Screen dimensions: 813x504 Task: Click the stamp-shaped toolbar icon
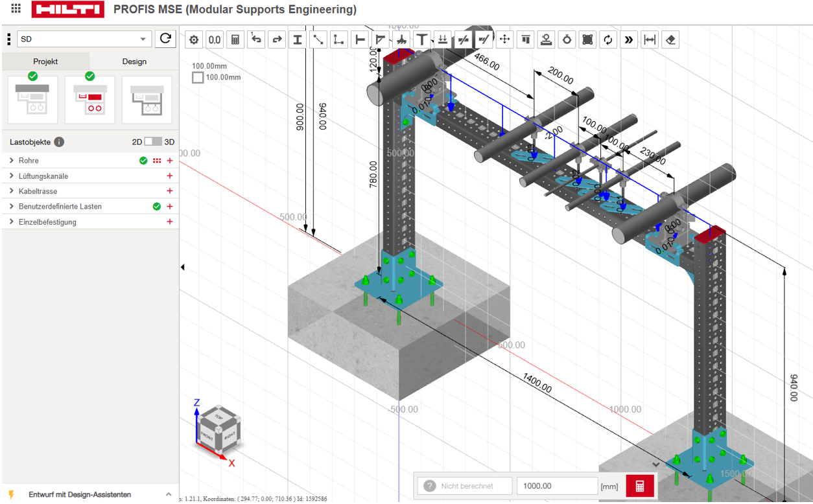(x=547, y=40)
